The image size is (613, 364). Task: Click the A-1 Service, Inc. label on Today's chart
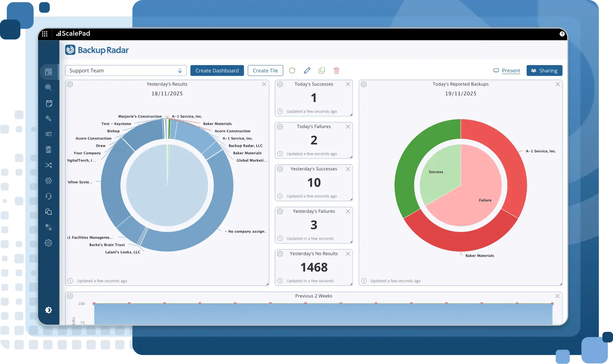coord(541,151)
